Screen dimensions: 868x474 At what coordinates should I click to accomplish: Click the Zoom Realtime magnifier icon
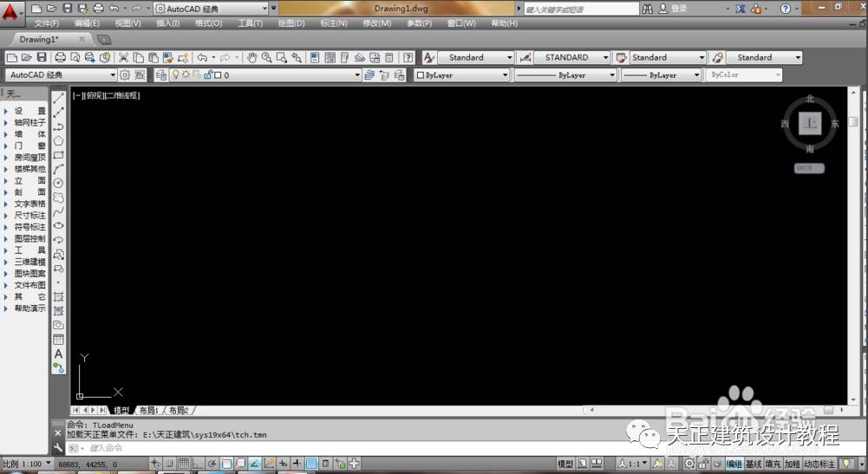tap(267, 57)
